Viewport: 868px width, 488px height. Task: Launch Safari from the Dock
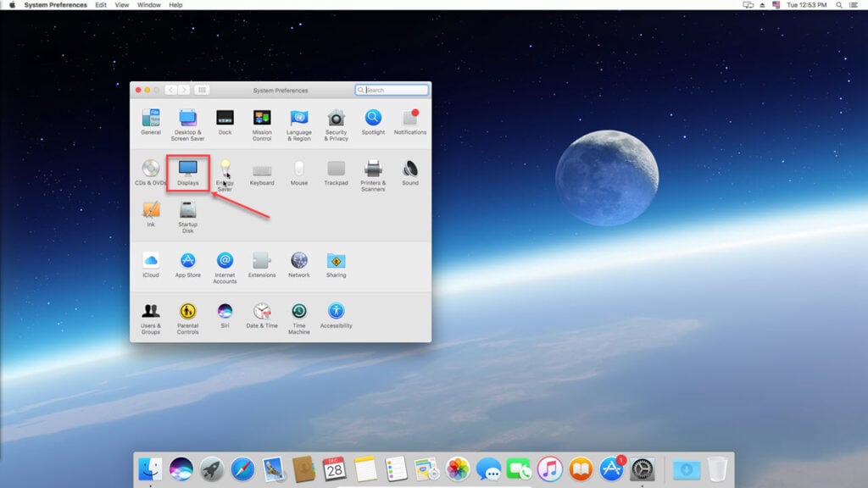(x=242, y=469)
